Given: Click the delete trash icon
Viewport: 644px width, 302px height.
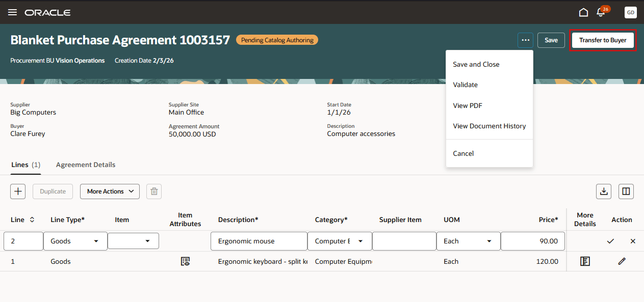Looking at the screenshot, I should pyautogui.click(x=154, y=191).
